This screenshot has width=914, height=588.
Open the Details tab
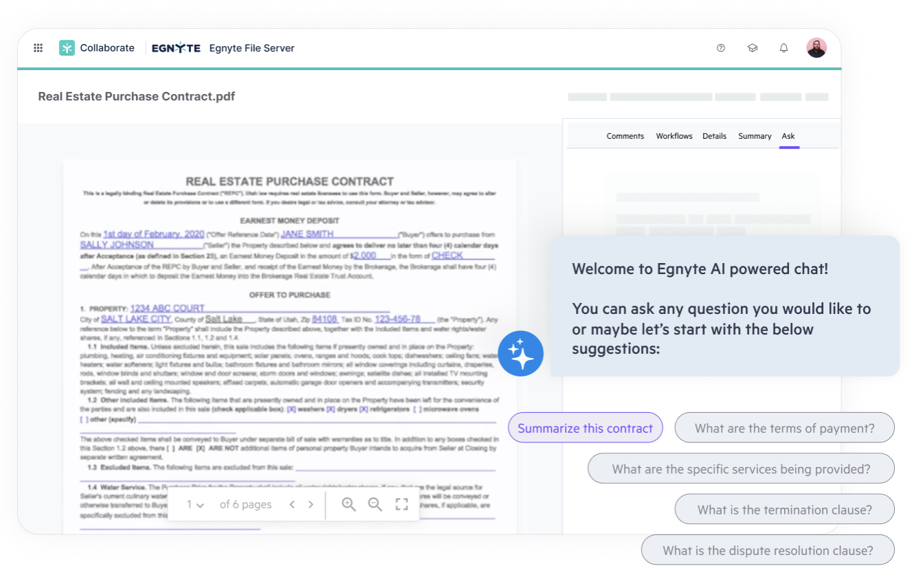point(714,136)
